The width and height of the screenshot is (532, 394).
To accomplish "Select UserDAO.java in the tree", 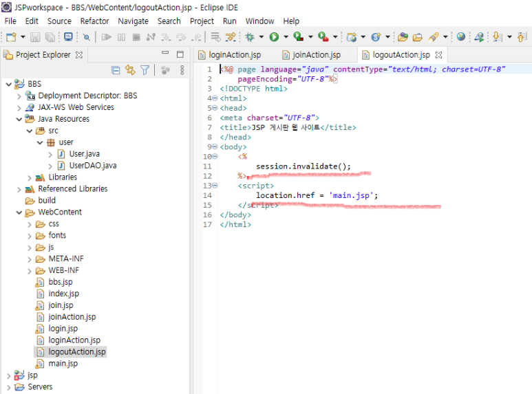I will pyautogui.click(x=93, y=166).
